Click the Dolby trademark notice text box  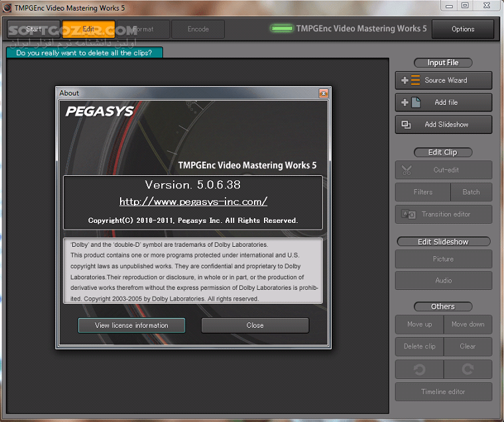click(193, 271)
